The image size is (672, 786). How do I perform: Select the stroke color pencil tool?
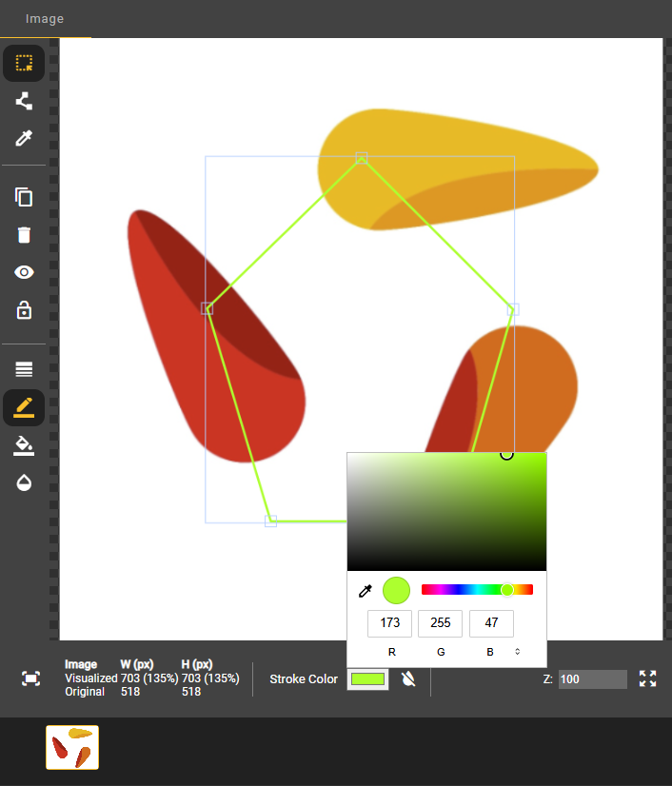click(x=24, y=407)
